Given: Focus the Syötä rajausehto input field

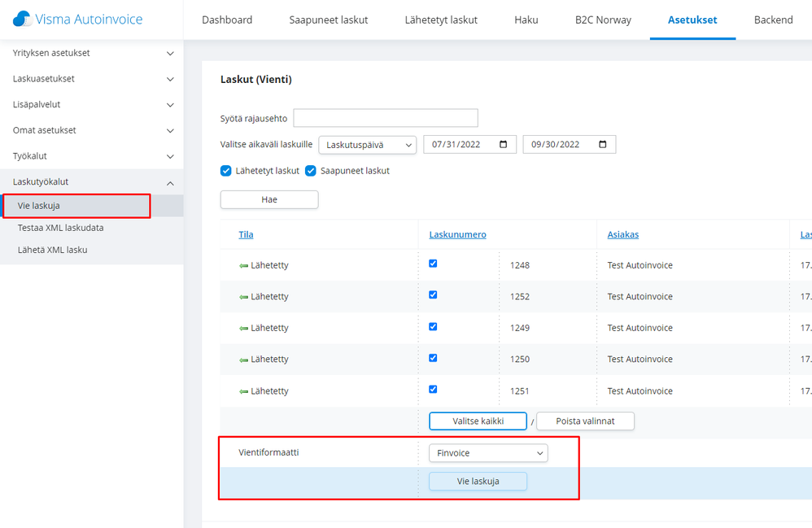Looking at the screenshot, I should tap(386, 118).
